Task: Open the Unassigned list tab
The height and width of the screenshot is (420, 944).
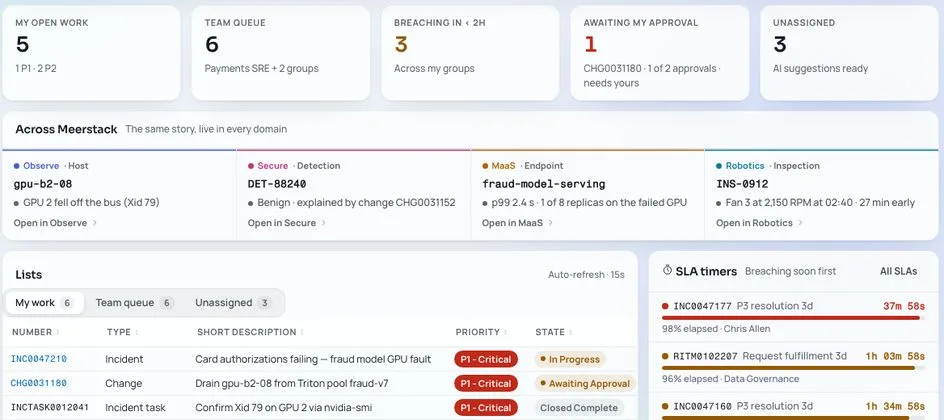Action: pos(233,303)
